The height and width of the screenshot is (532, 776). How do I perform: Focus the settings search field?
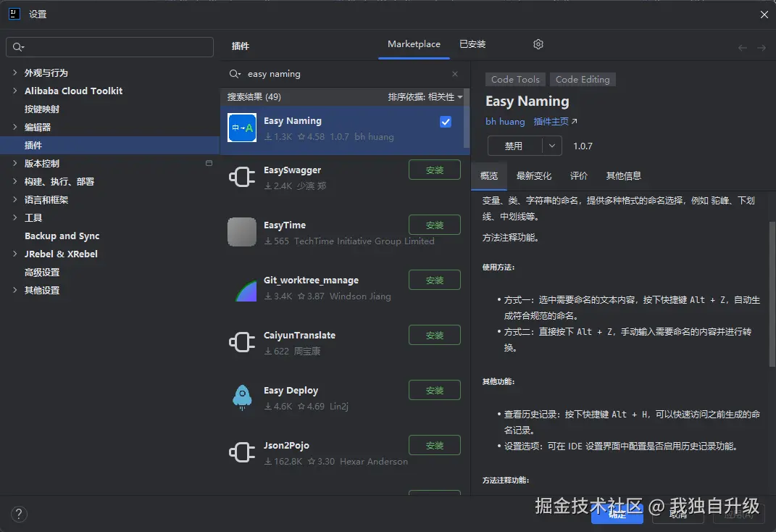coord(110,47)
